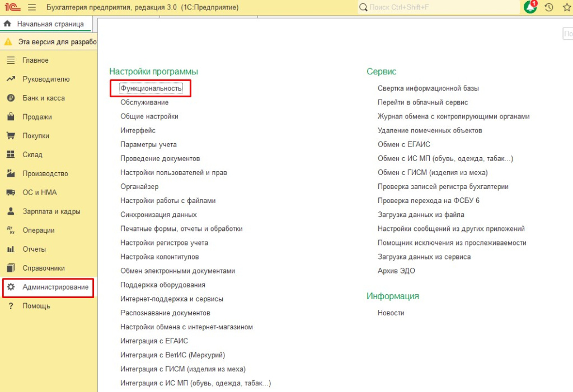This screenshot has height=392, width=573.
Task: Open Загрузка данных из файла link
Action: (x=421, y=214)
